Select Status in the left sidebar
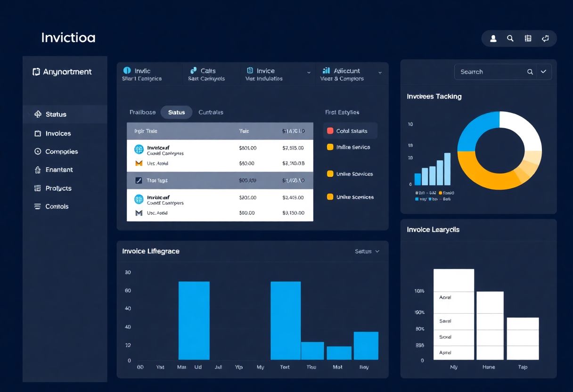 pyautogui.click(x=65, y=114)
